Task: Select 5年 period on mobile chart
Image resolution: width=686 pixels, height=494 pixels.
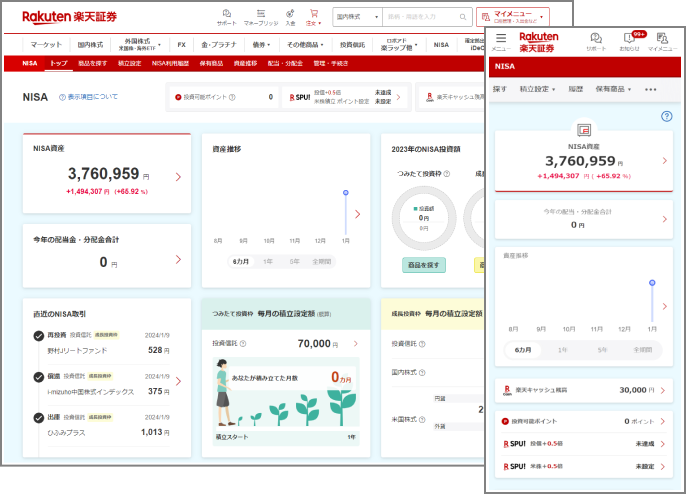Action: click(602, 350)
